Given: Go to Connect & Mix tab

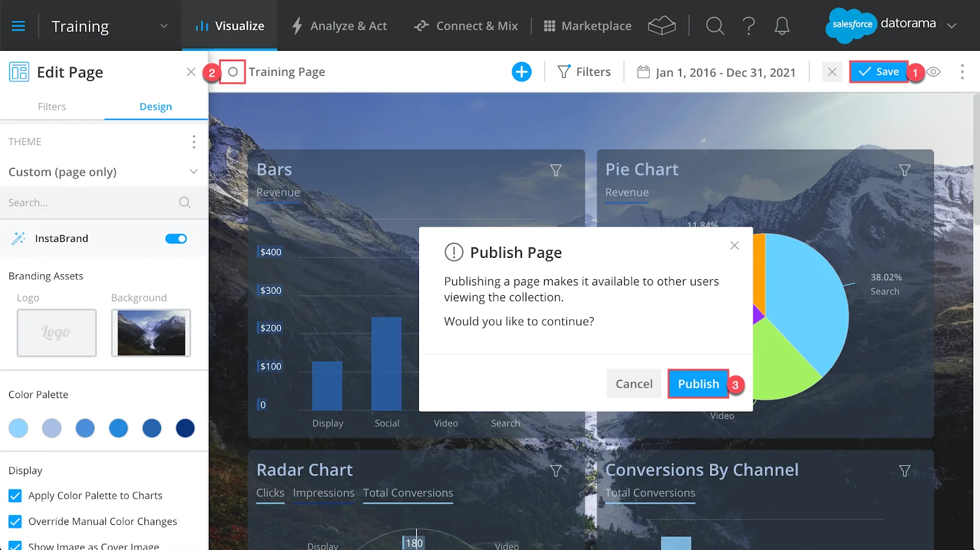Looking at the screenshot, I should coord(466,26).
